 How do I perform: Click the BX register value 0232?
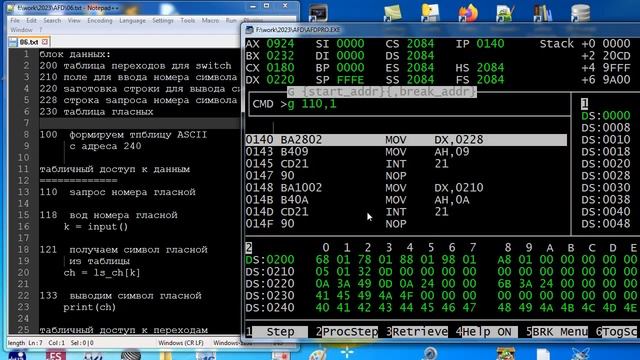pyautogui.click(x=280, y=56)
